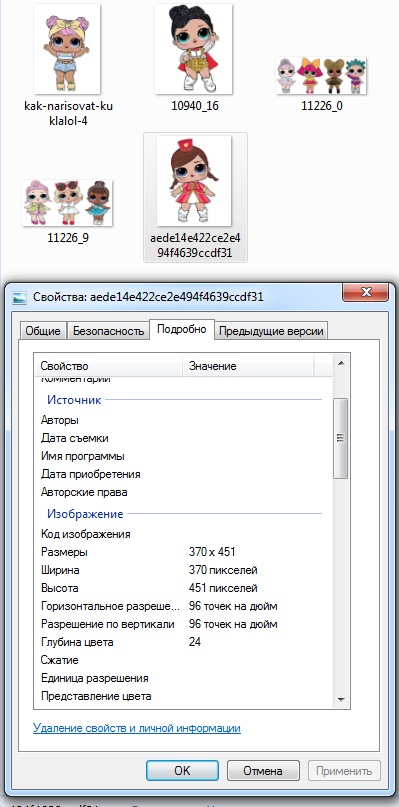399x807 pixels.
Task: Open Удаление свойств и личной информации link
Action: tap(136, 729)
